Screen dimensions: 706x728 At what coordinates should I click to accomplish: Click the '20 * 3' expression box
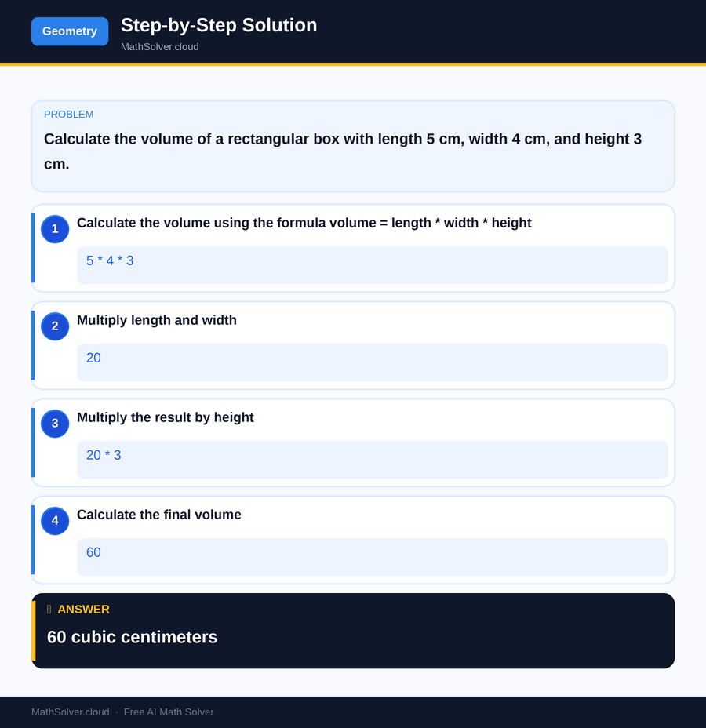(372, 460)
